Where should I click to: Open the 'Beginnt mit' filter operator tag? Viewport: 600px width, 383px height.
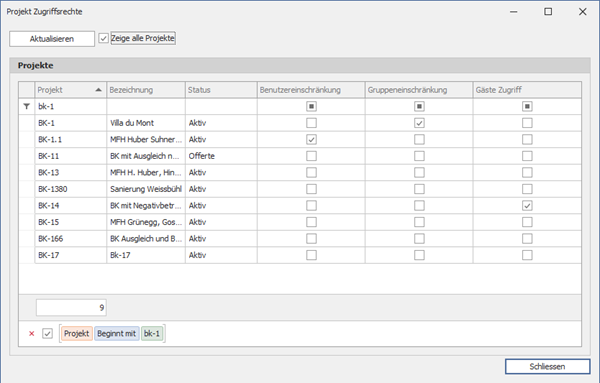117,334
